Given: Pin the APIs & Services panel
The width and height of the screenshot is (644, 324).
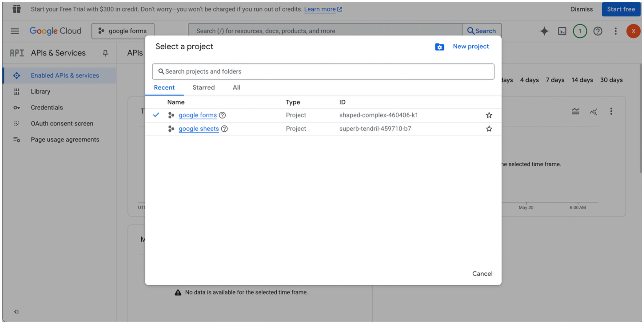Looking at the screenshot, I should [105, 53].
